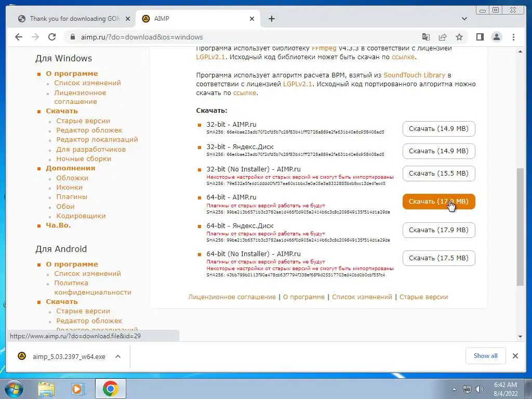Select the AIMP tab

click(x=197, y=19)
